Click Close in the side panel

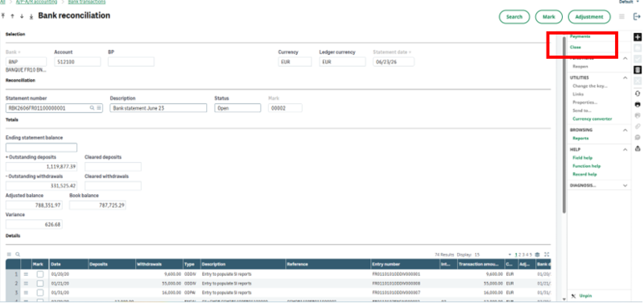tap(576, 48)
